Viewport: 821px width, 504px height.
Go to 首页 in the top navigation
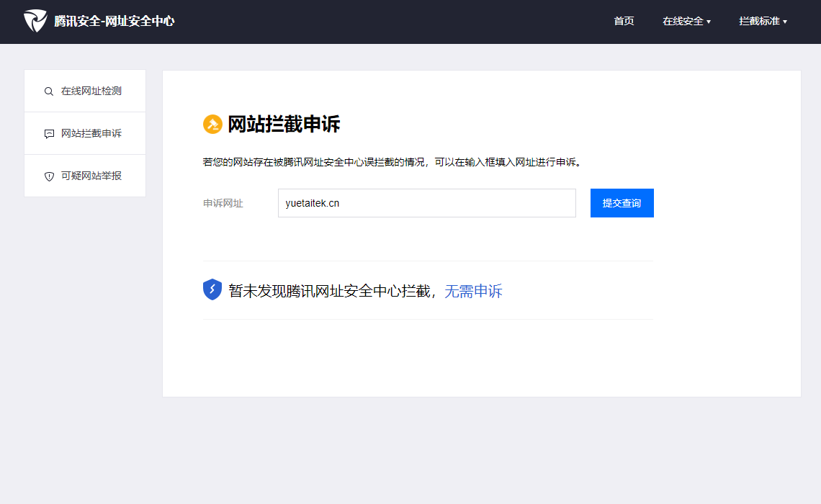pyautogui.click(x=624, y=21)
